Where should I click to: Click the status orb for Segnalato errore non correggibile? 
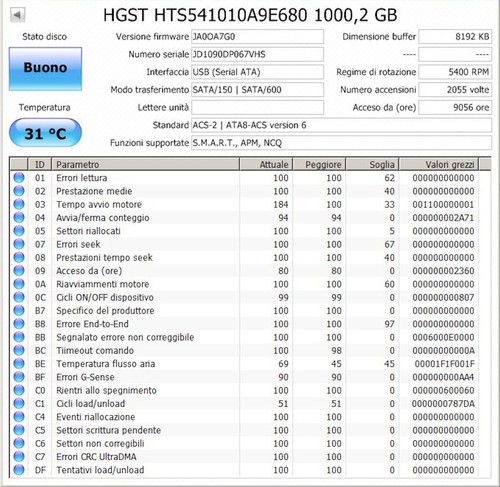pos(19,337)
